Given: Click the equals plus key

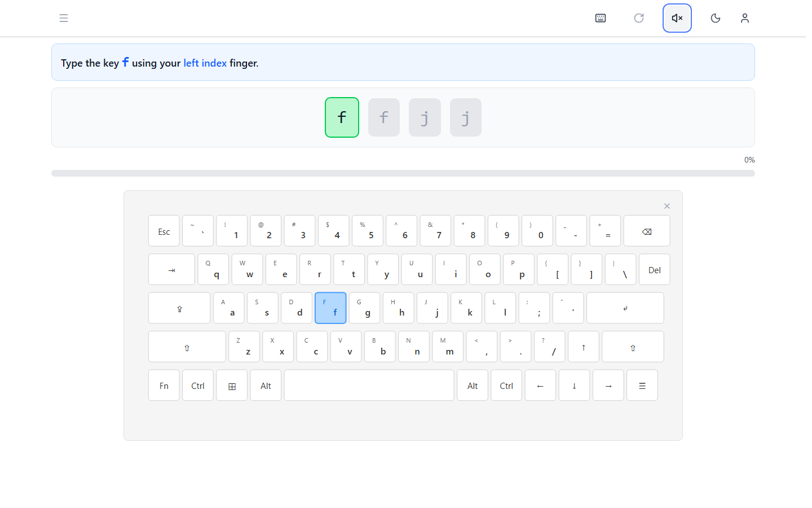Looking at the screenshot, I should [x=605, y=231].
